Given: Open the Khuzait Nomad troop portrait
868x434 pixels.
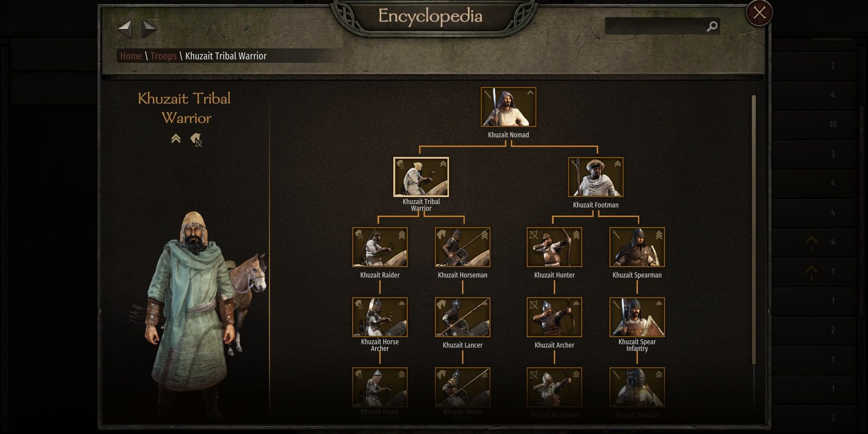Looking at the screenshot, I should 508,107.
